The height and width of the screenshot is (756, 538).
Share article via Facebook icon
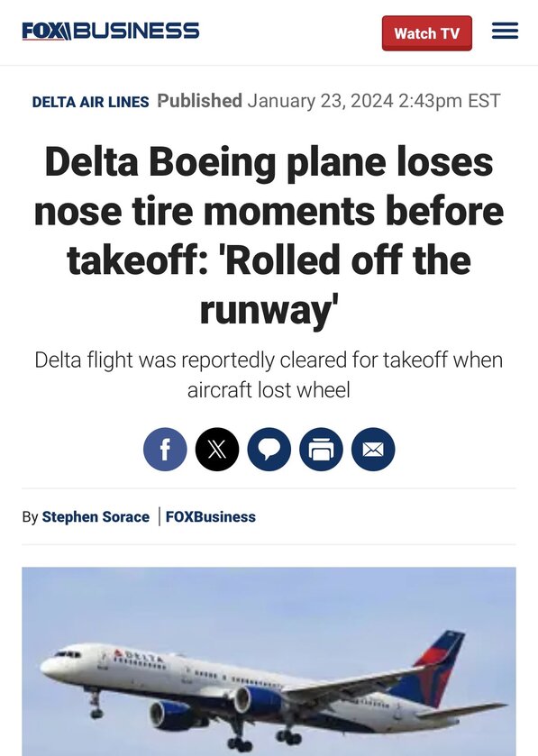coord(165,450)
